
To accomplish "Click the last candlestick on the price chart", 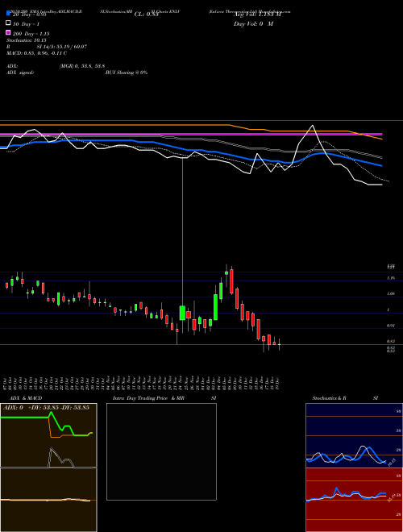I will 279,344.
